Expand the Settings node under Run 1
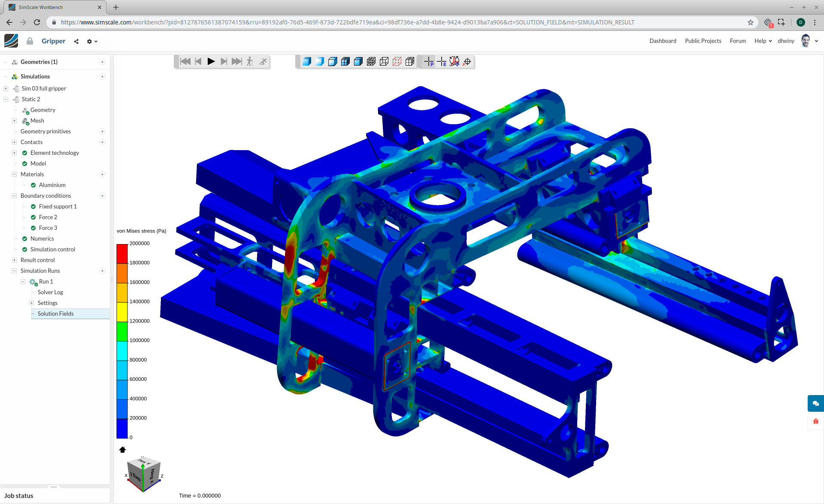The image size is (824, 504). (x=31, y=303)
